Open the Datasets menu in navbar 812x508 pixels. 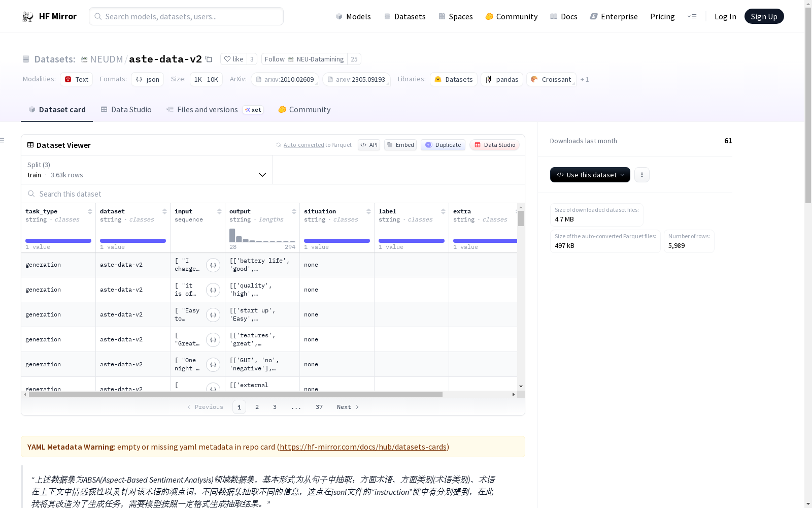pyautogui.click(x=404, y=16)
